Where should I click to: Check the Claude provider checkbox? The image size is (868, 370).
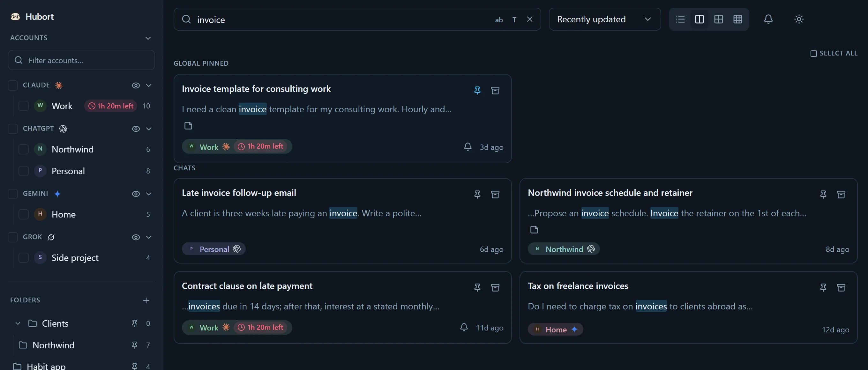click(x=13, y=85)
